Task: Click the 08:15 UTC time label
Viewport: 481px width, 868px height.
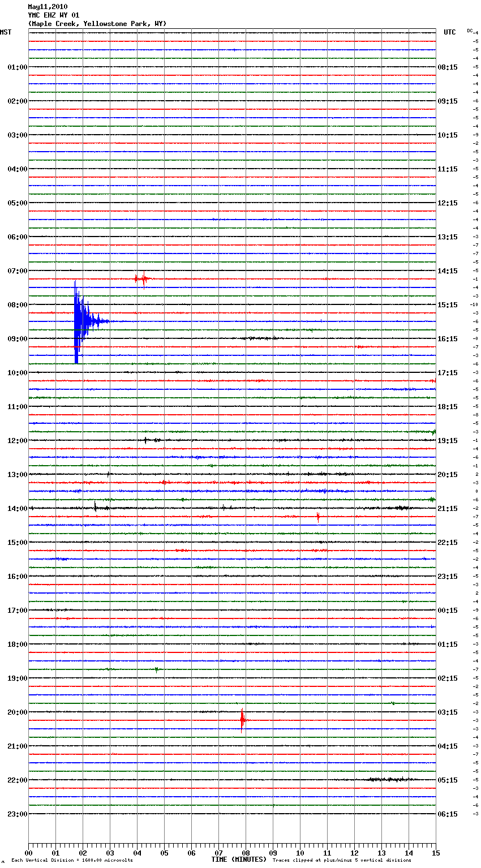Action: coord(448,67)
